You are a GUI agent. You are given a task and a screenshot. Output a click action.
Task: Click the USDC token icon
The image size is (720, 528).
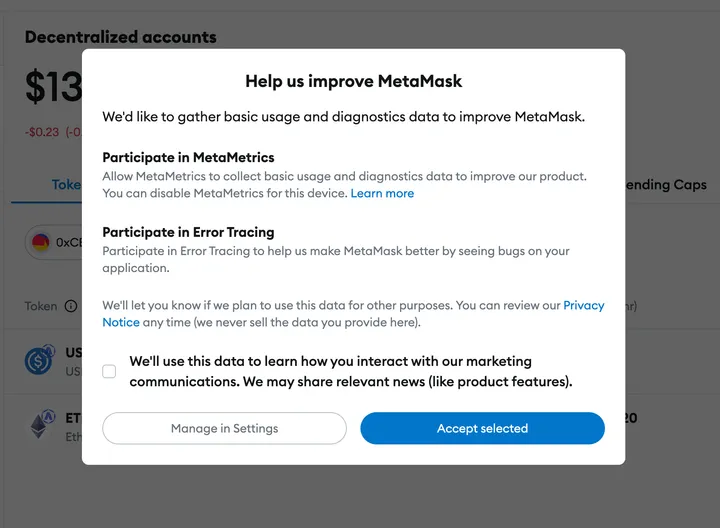39,361
